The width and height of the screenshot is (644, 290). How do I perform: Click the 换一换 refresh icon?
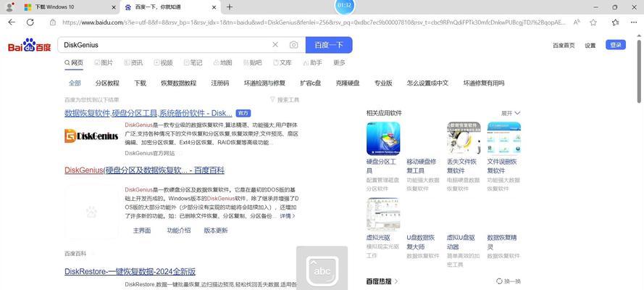[x=499, y=281]
